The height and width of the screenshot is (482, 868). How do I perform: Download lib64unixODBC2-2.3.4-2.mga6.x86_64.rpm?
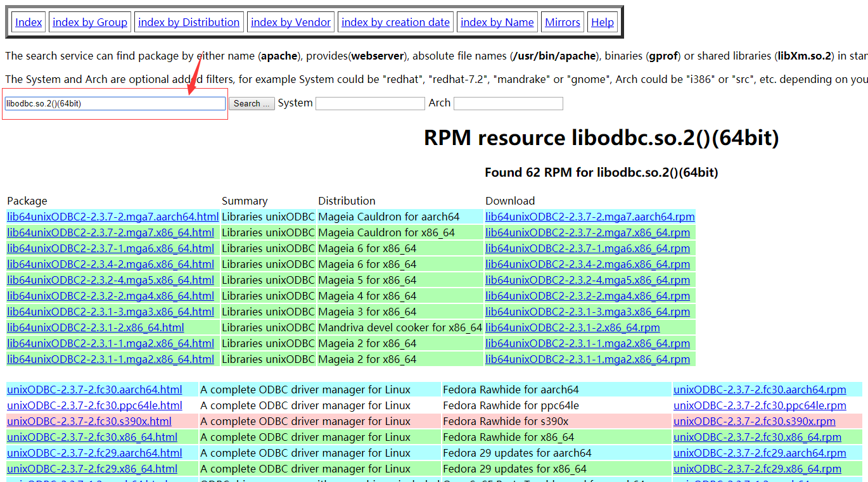(587, 264)
